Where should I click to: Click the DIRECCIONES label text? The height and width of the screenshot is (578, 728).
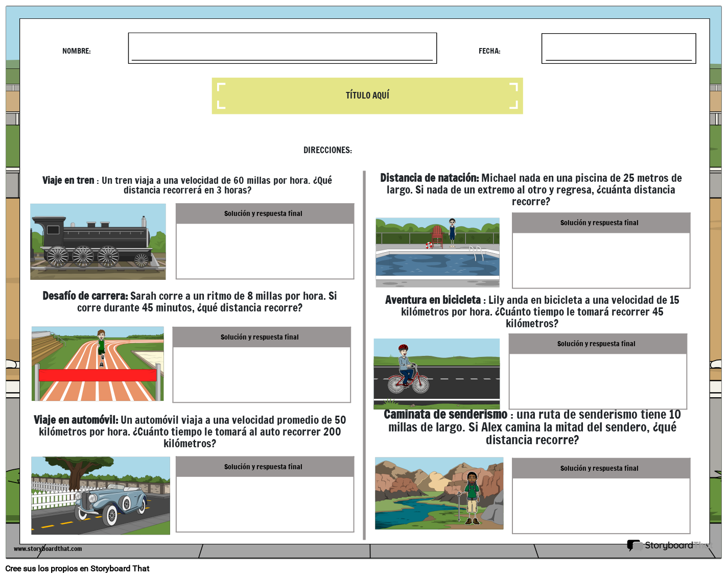pos(327,150)
